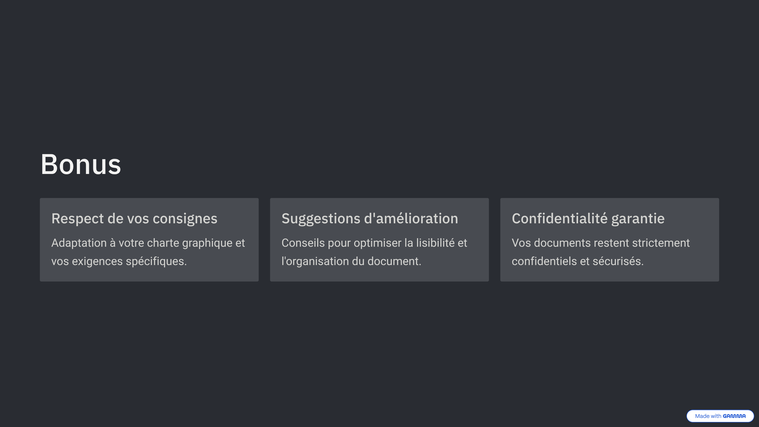Click the Gamma logo in the badge
The width and height of the screenshot is (759, 427).
pyautogui.click(x=734, y=416)
